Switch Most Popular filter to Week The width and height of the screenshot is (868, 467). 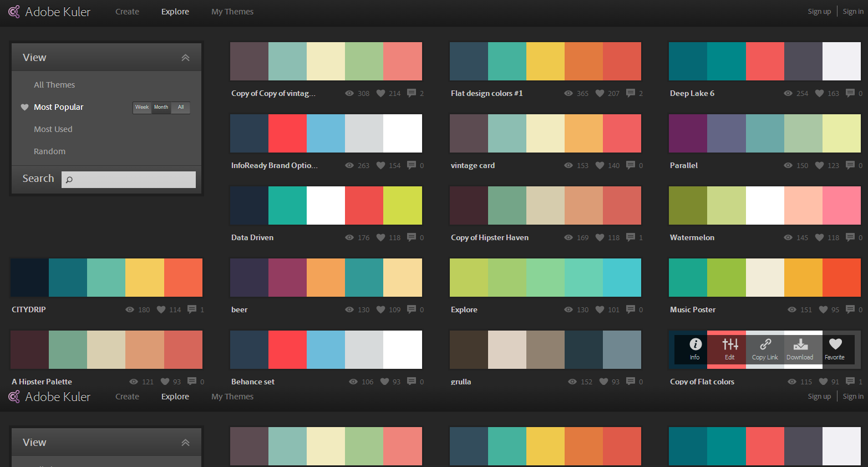(x=142, y=108)
